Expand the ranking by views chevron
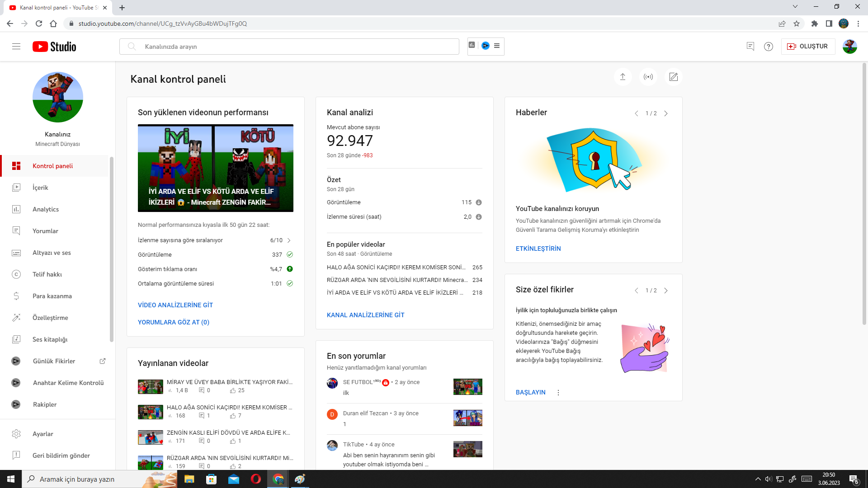The width and height of the screenshot is (868, 488). coord(289,240)
